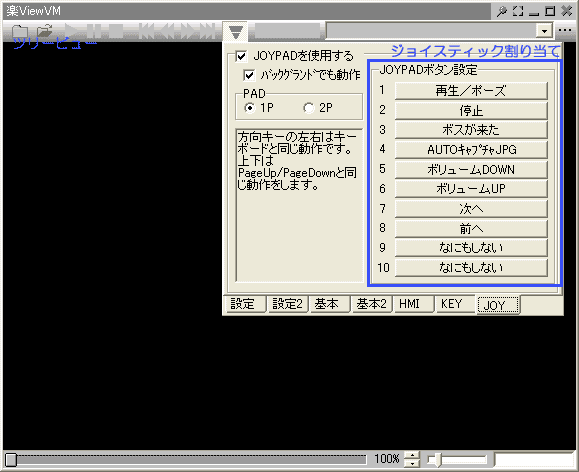Screen dimensions: 579x472
Task: Click the play button in toolbar
Action: 72,31
